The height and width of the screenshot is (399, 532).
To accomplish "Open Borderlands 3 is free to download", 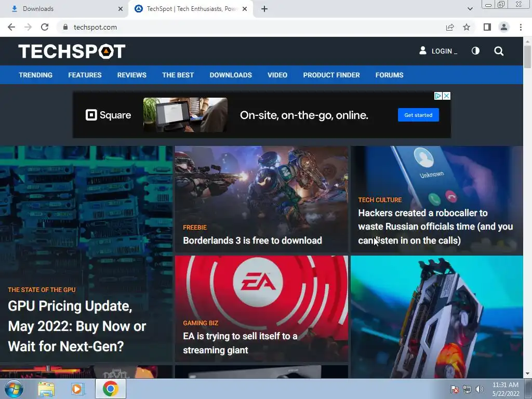I will click(252, 240).
